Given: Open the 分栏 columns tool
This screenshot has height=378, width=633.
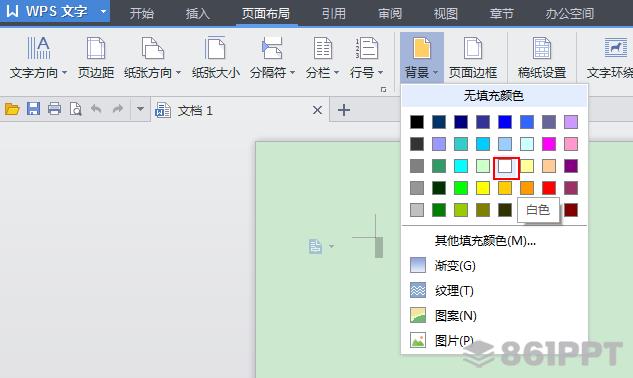Looking at the screenshot, I should [x=322, y=57].
